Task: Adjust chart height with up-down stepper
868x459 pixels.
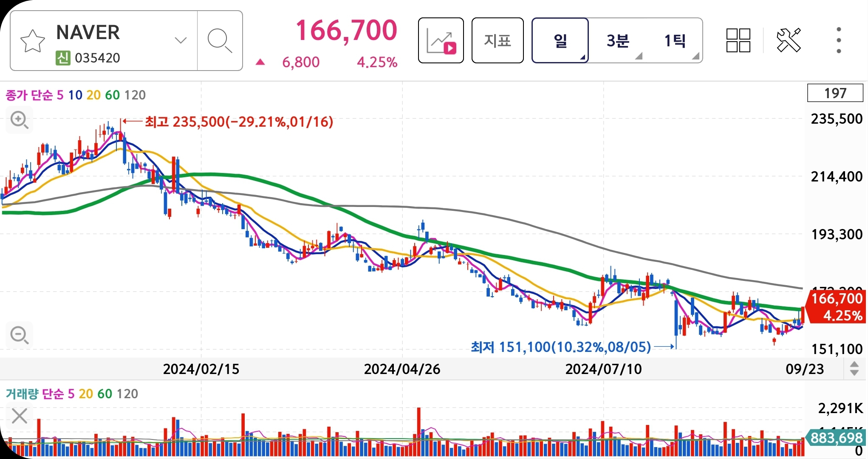Action: click(x=854, y=368)
